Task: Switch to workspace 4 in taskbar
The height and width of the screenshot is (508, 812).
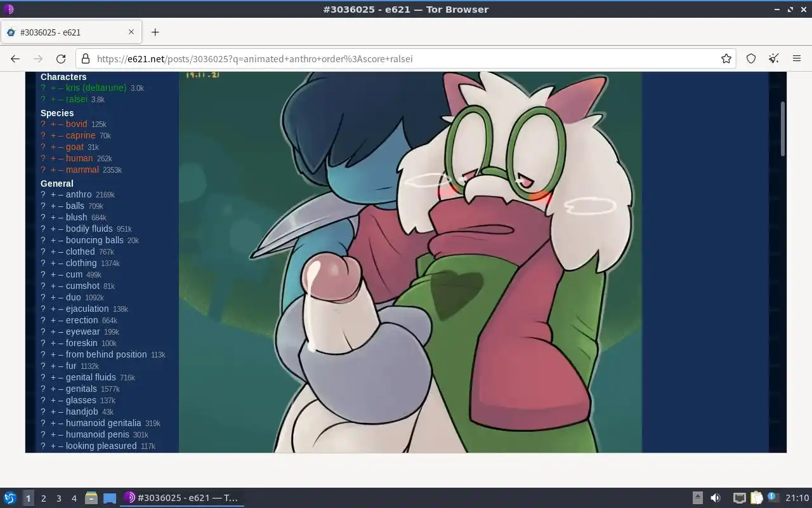Action: pyautogui.click(x=74, y=498)
